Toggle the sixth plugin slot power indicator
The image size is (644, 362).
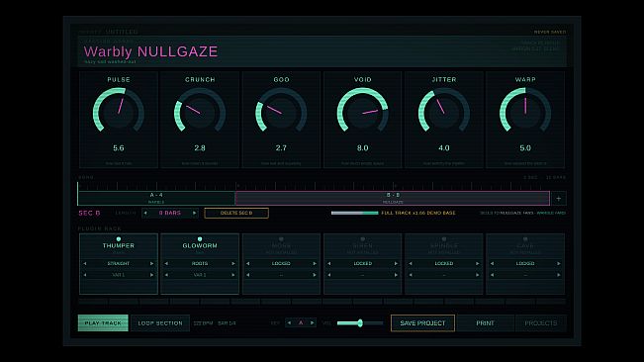click(x=525, y=239)
